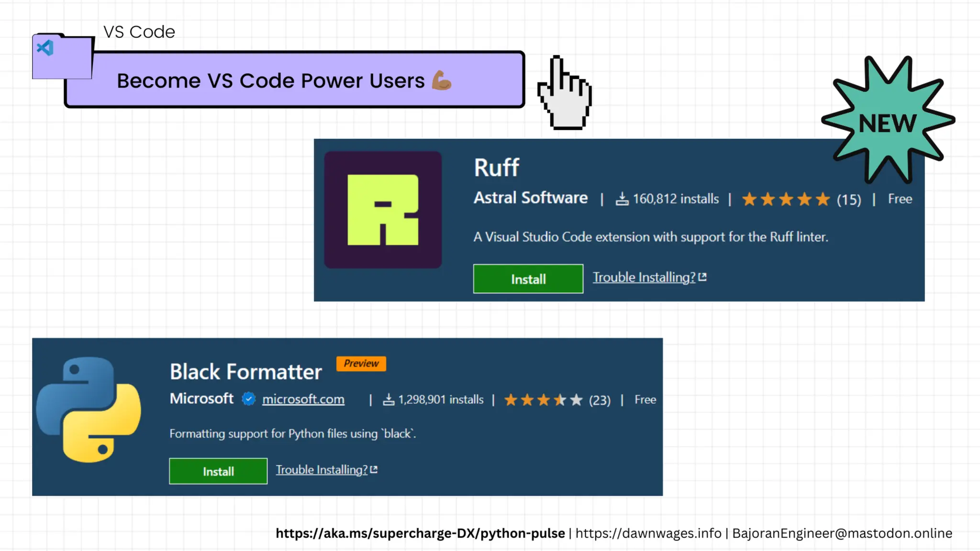The image size is (980, 551).
Task: Click the Ruff review count (15)
Action: pos(849,199)
